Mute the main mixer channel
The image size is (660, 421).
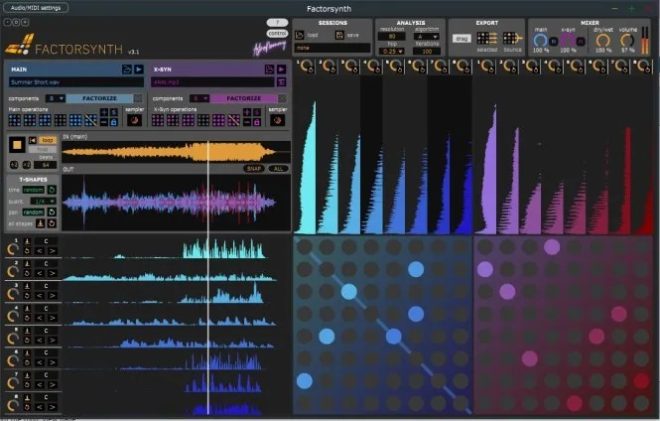pos(553,41)
